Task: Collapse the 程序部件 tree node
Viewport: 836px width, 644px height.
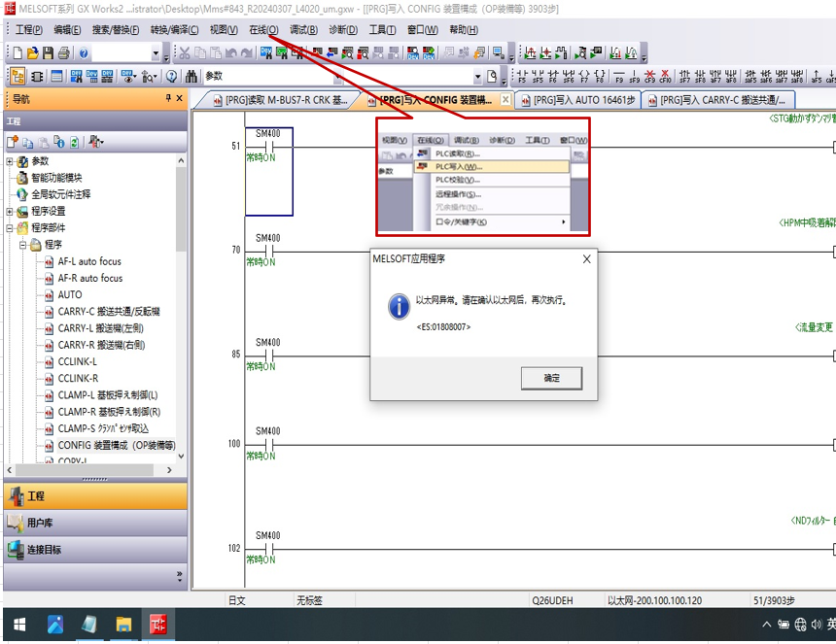Action: point(10,228)
